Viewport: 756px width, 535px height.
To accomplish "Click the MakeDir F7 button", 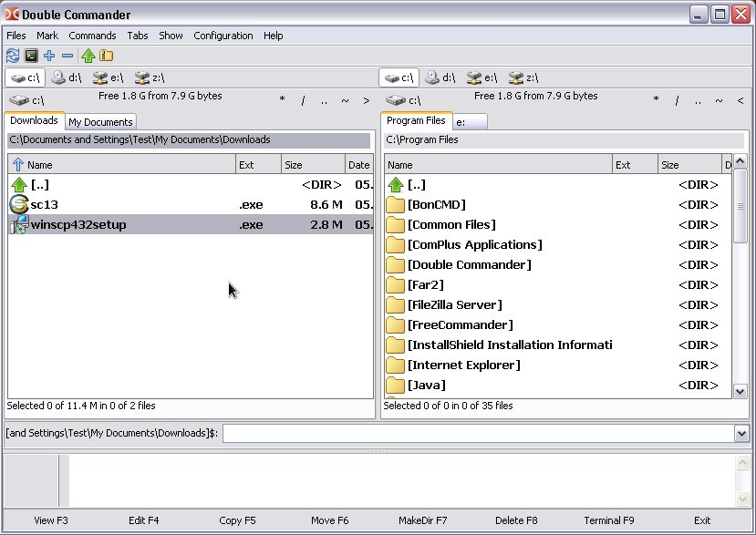I will click(423, 520).
